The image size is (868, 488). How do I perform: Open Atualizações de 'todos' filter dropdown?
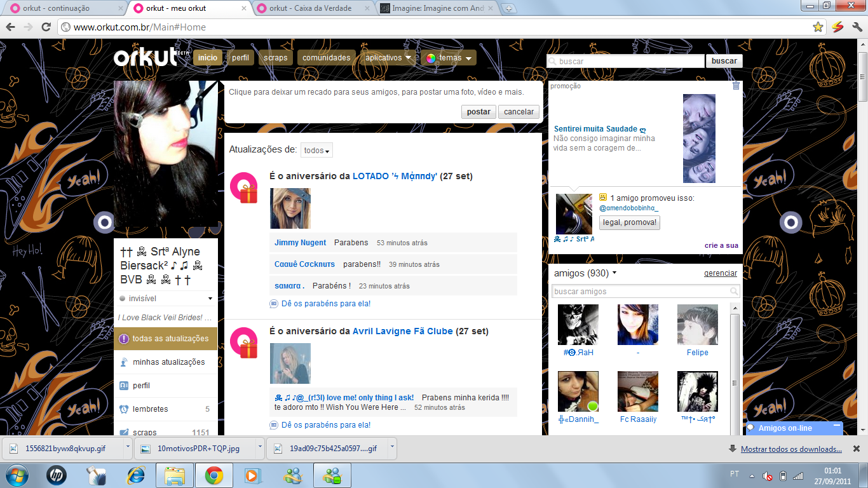[316, 151]
